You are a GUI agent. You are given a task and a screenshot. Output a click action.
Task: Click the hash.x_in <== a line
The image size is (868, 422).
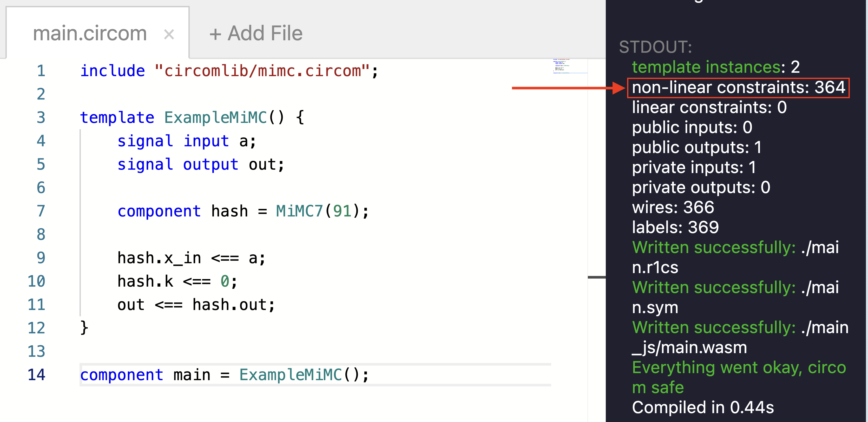[190, 258]
